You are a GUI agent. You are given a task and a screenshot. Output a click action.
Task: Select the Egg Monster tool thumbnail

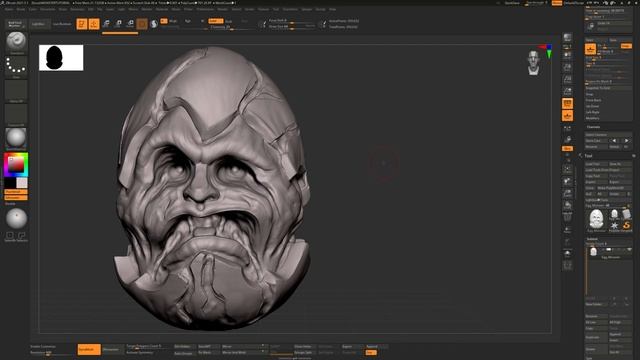pyautogui.click(x=596, y=220)
